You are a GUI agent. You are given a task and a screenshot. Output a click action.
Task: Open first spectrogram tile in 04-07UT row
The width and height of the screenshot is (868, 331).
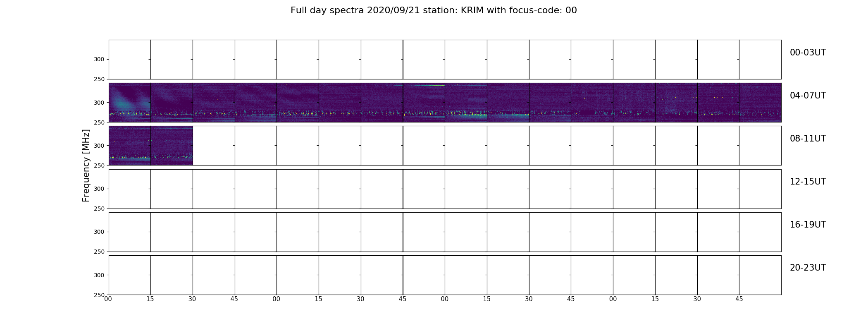130,103
